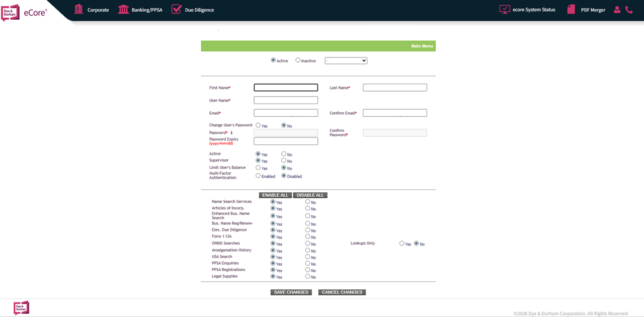Set Amalgamation History to No
This screenshot has height=317, width=644.
(x=308, y=250)
